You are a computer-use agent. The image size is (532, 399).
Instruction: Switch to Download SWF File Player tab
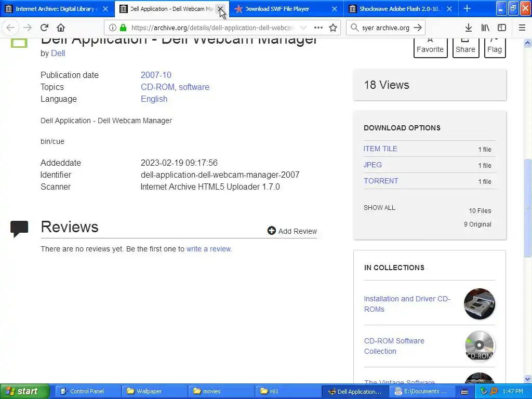click(x=286, y=9)
